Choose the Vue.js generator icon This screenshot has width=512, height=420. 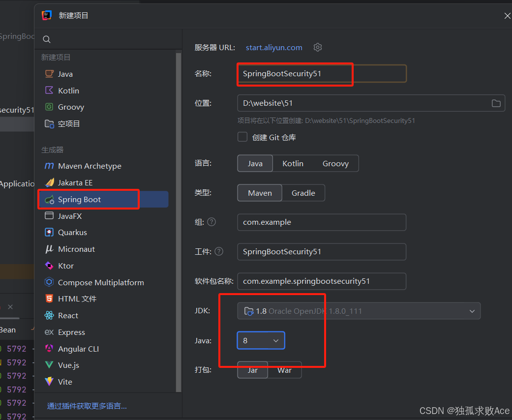[49, 365]
